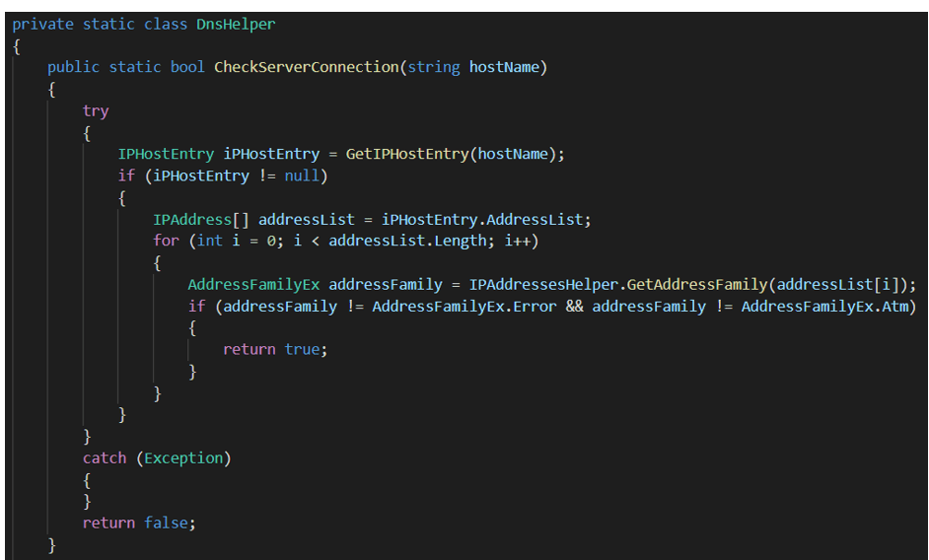The width and height of the screenshot is (929, 560).
Task: Click addressList.Length in the loop condition
Action: [407, 241]
